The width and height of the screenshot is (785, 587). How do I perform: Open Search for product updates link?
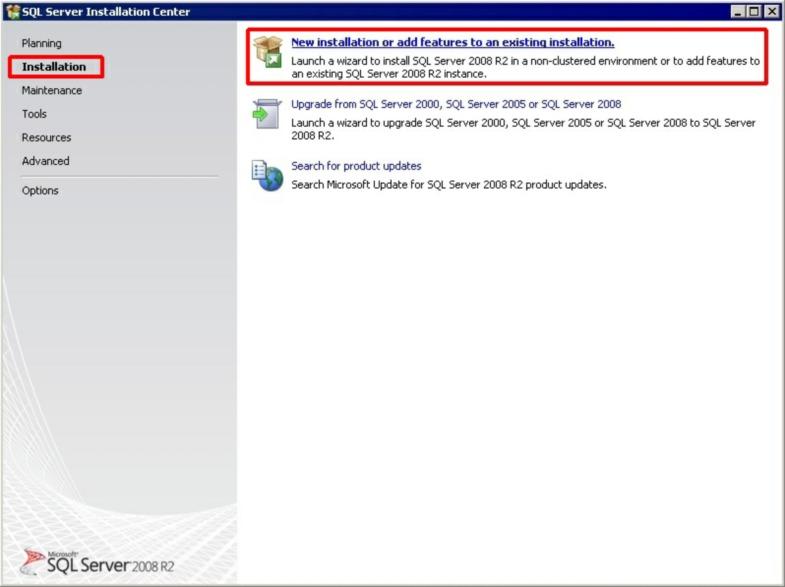click(356, 166)
